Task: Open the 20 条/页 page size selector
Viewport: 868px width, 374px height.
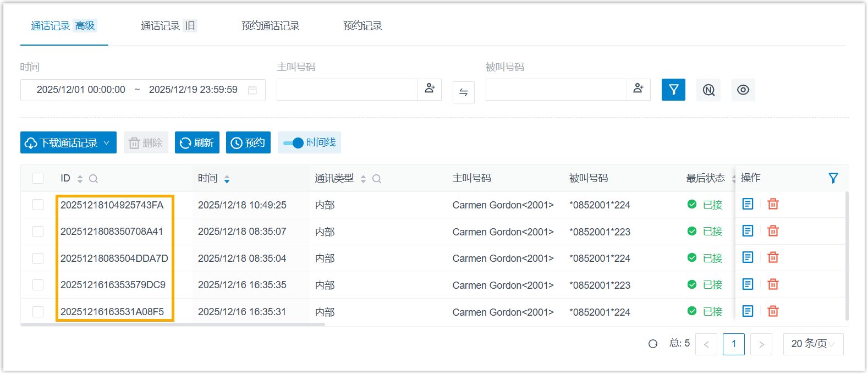Action: [x=812, y=344]
